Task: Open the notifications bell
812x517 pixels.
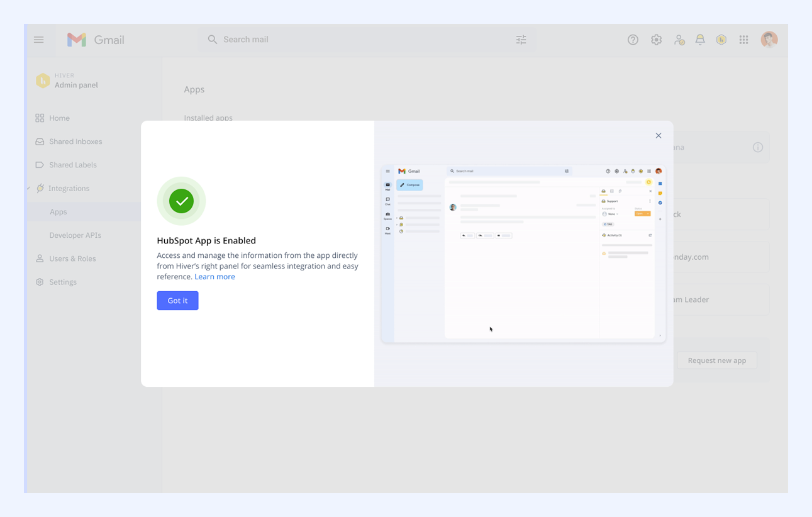Action: click(700, 40)
